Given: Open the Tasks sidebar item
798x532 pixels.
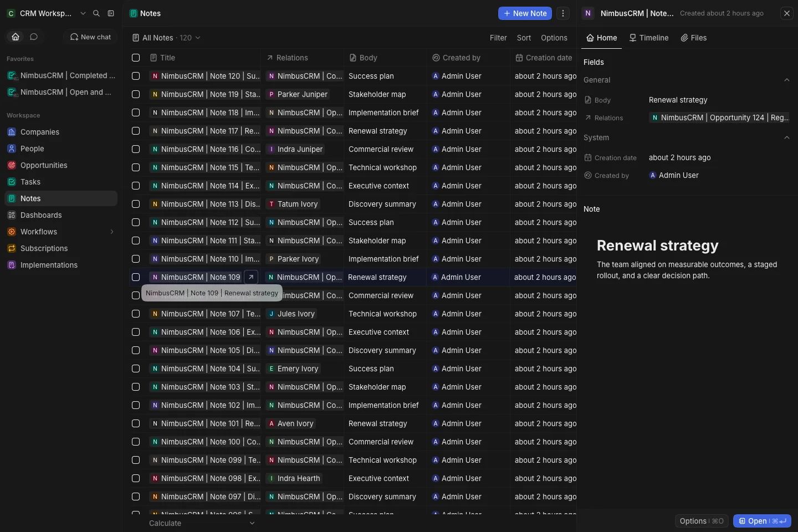Looking at the screenshot, I should (x=61, y=182).
